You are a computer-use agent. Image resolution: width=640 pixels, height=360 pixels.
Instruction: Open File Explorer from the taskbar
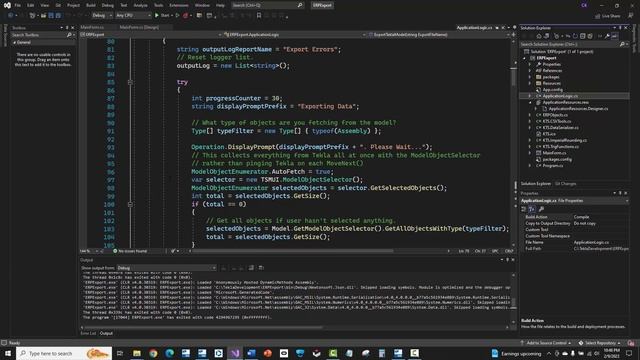(x=137, y=353)
